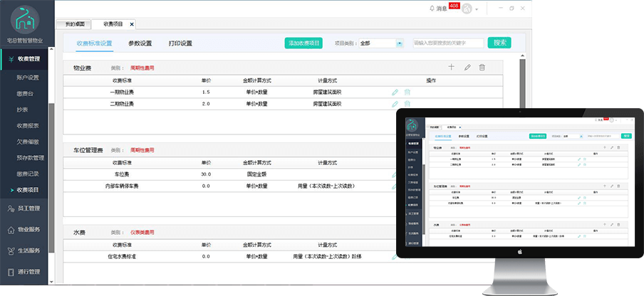Click the user avatar icon in title bar
This screenshot has width=644, height=296.
[467, 9]
